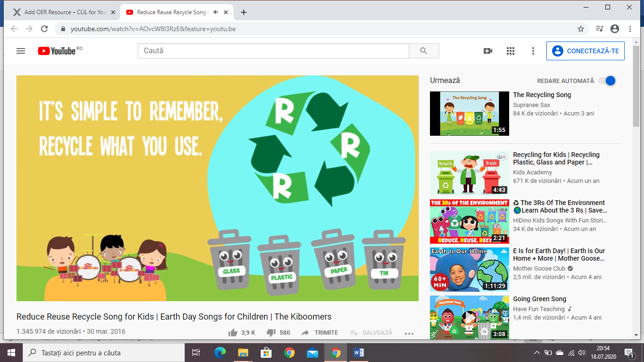Click the create video camera icon
Image resolution: width=644 pixels, height=362 pixels.
point(488,51)
